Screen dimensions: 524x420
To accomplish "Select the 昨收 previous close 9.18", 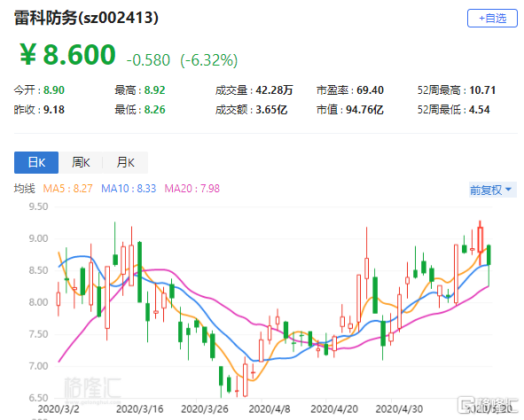I will [x=54, y=110].
